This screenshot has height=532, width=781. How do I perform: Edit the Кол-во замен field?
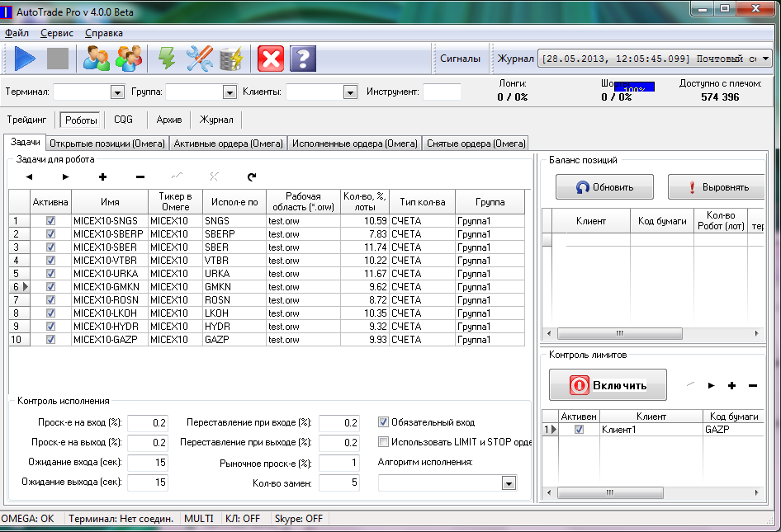pos(339,483)
